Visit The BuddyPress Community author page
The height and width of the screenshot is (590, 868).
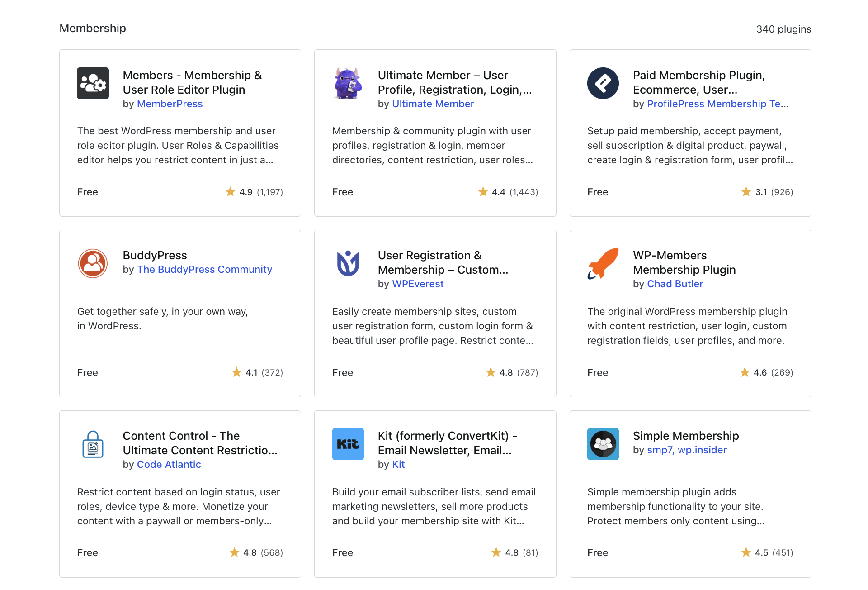click(x=204, y=270)
